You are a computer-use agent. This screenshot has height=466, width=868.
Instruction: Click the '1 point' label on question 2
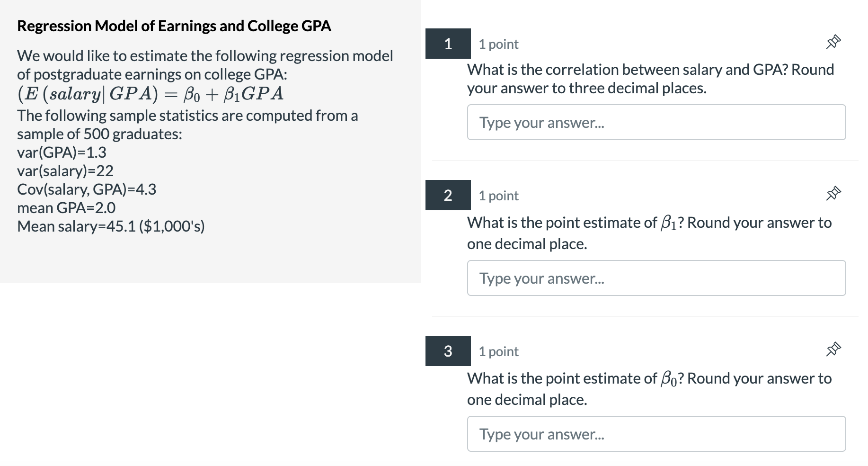pyautogui.click(x=497, y=195)
